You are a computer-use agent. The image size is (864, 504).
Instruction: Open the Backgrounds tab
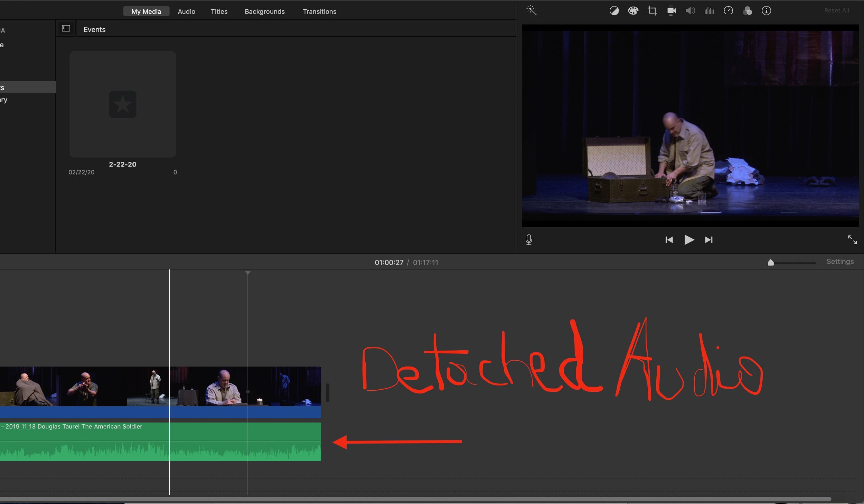(x=265, y=11)
